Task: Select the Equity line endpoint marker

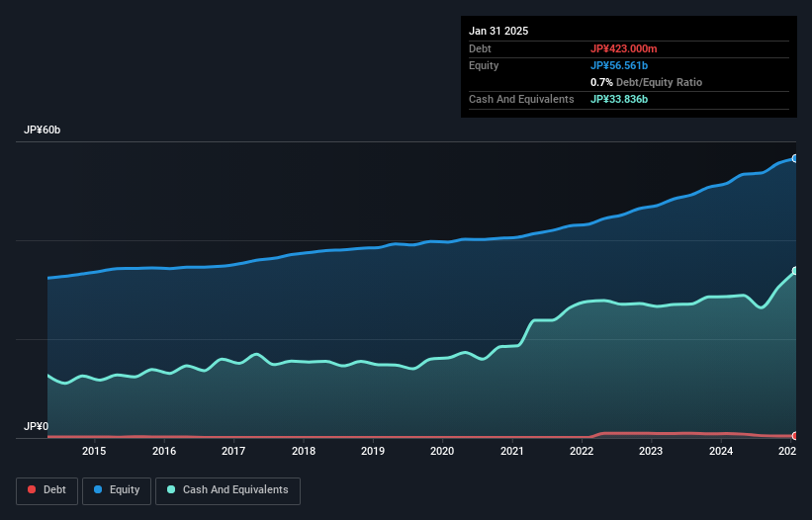Action: coord(795,158)
